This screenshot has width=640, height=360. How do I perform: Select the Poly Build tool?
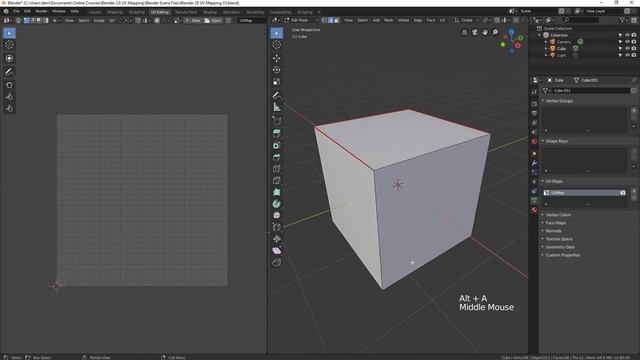[277, 192]
